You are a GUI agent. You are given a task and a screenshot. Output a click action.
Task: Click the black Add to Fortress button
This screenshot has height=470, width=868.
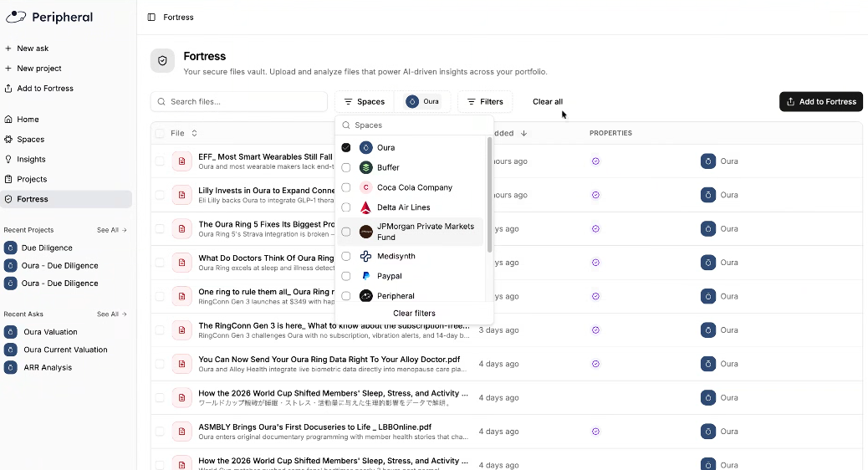click(x=821, y=101)
